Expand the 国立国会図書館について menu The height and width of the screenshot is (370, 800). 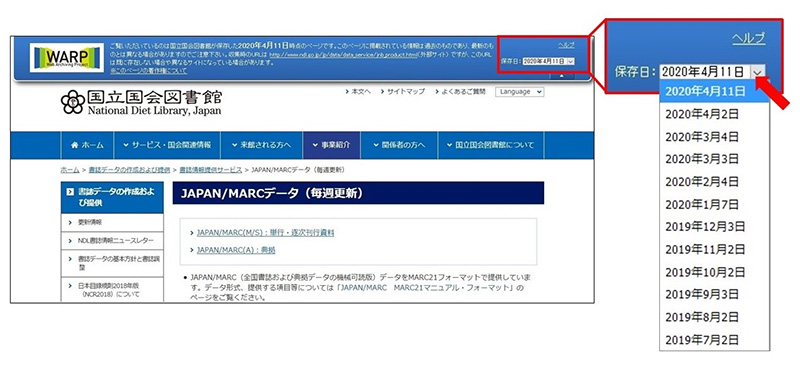click(491, 145)
